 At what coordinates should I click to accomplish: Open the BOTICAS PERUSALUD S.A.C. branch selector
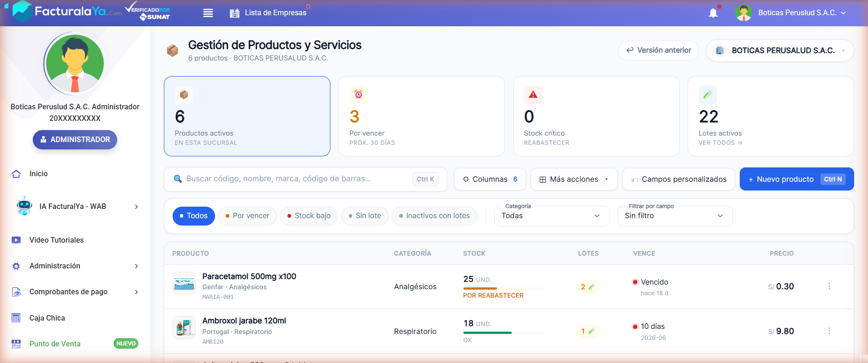pyautogui.click(x=780, y=50)
